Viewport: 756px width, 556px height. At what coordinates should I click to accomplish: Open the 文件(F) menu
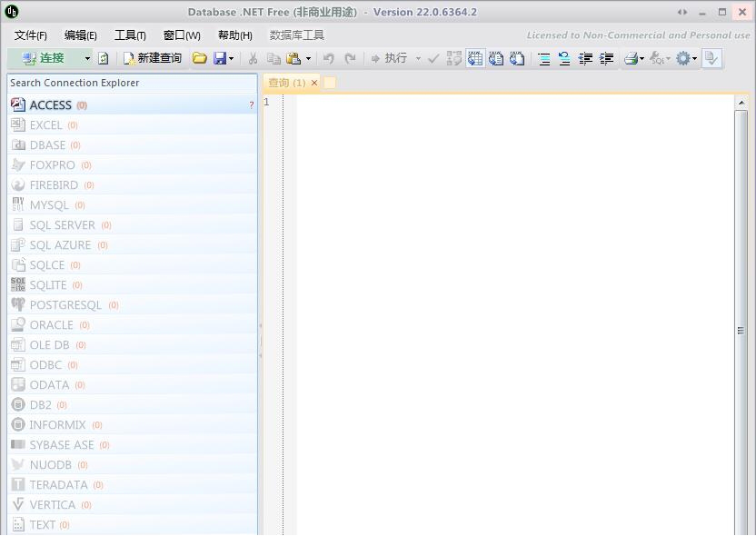pyautogui.click(x=30, y=35)
